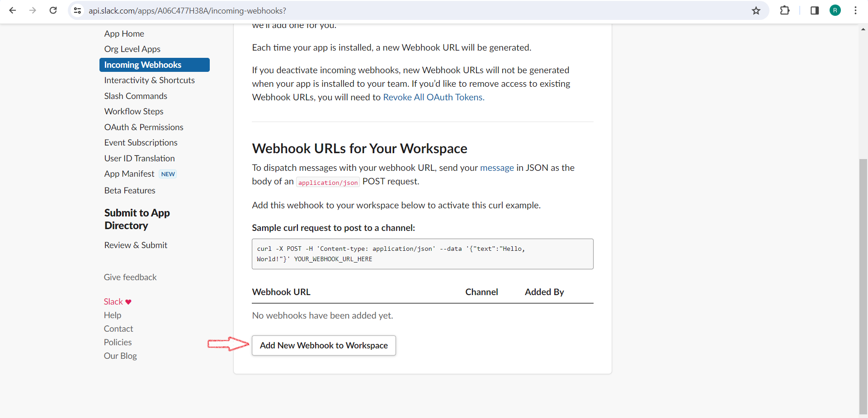Select Review & Submit
Screen dimensions: 868x418
point(136,245)
